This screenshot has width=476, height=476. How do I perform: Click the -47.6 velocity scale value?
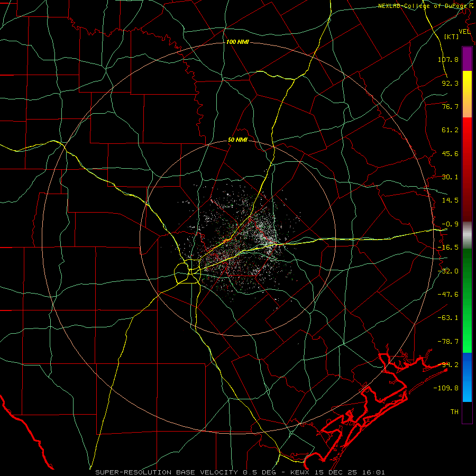448,295
